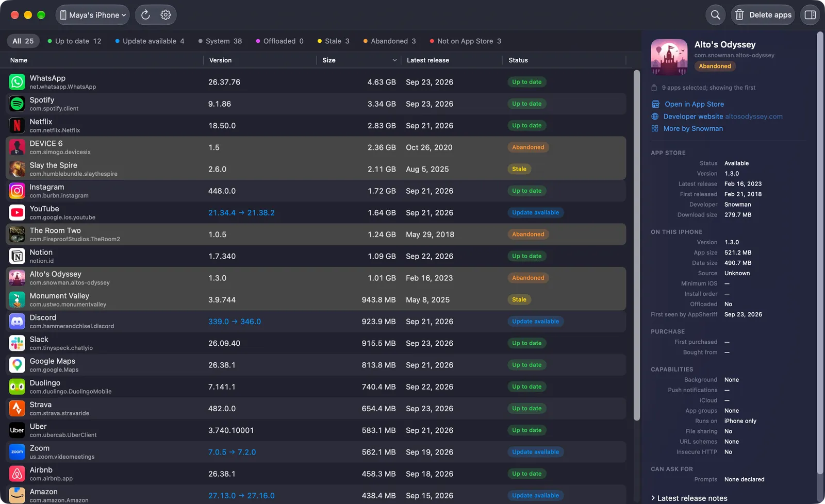Click the YouTube app icon
The height and width of the screenshot is (504, 825).
[x=17, y=212]
